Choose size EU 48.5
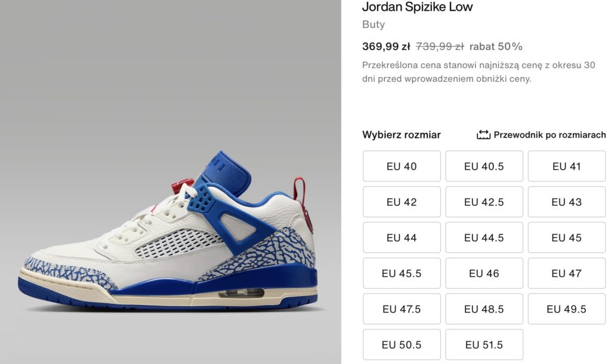 coord(485,309)
